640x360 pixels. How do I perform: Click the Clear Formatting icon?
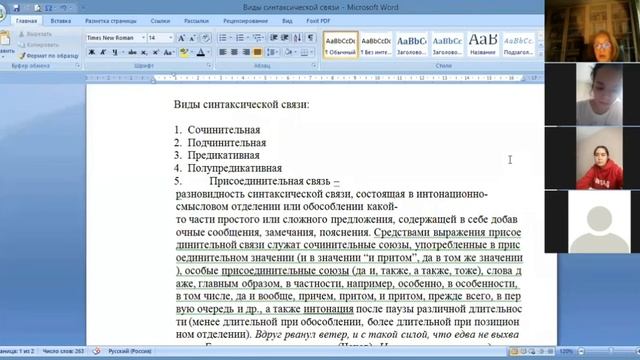(x=206, y=38)
